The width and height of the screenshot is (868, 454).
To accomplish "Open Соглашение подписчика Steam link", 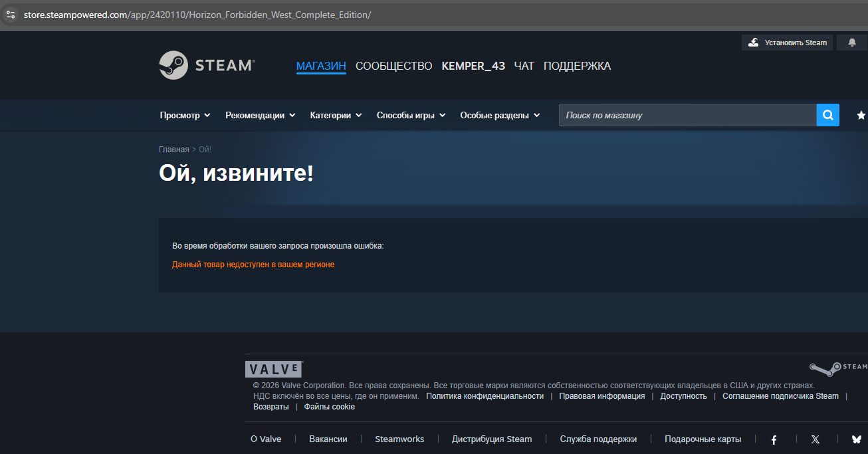I will point(780,396).
